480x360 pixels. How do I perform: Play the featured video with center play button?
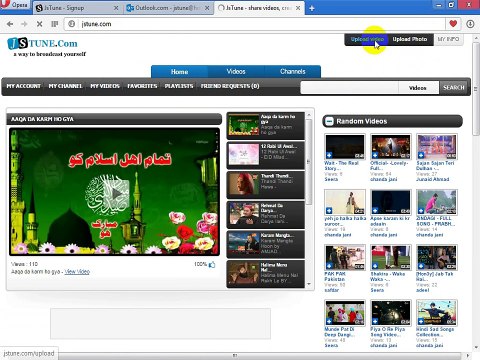coord(116,194)
